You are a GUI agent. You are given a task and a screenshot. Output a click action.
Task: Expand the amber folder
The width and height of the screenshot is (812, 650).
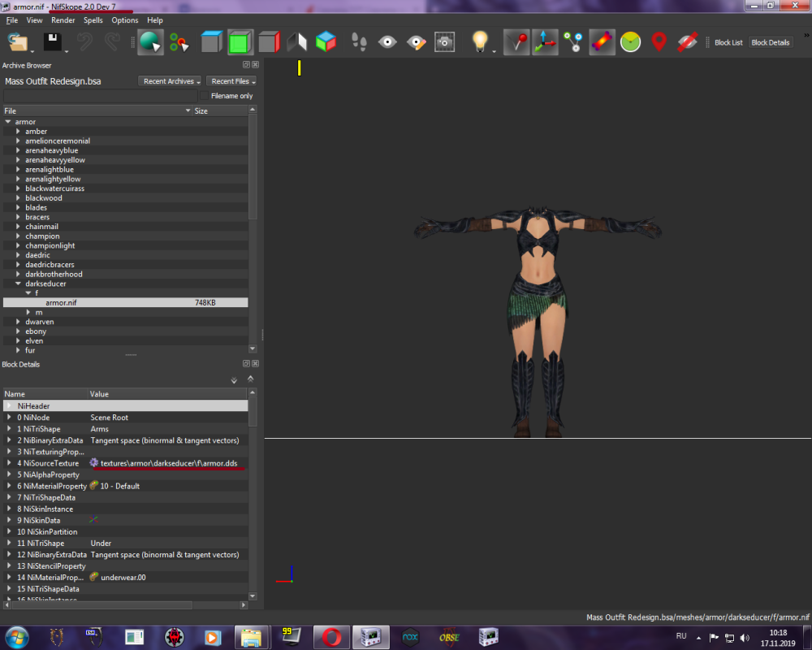pos(18,132)
